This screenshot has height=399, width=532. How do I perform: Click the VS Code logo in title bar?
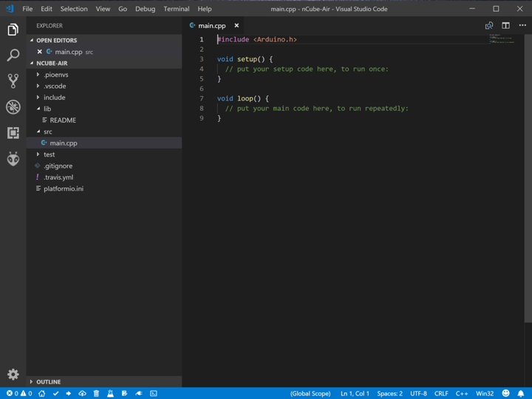pyautogui.click(x=10, y=9)
